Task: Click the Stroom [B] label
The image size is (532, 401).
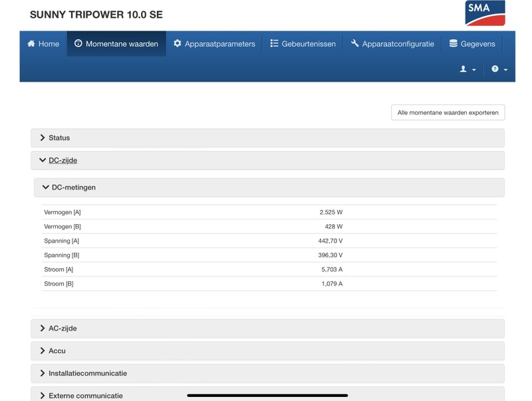Action: 59,283
